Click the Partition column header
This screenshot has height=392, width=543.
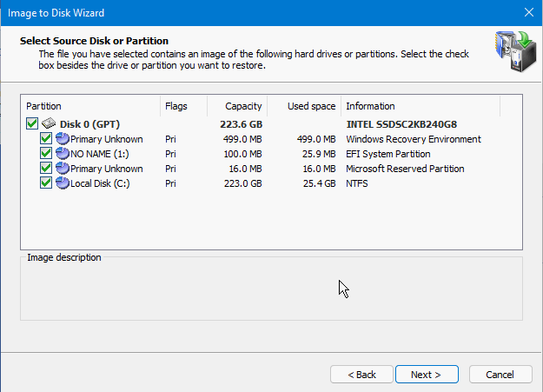[x=90, y=106]
